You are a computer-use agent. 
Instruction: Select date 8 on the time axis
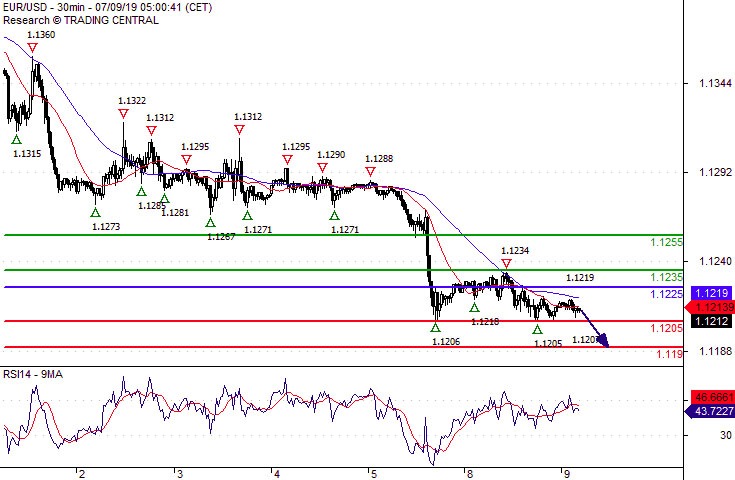point(470,474)
